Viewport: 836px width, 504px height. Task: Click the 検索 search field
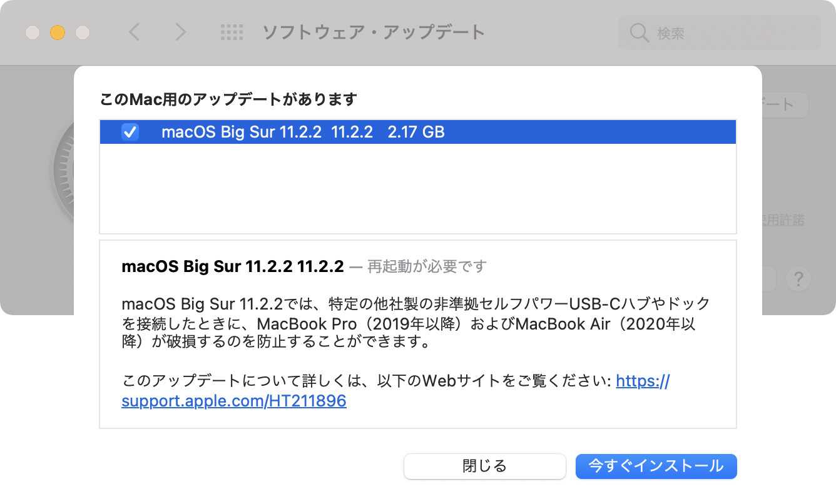pyautogui.click(x=720, y=33)
